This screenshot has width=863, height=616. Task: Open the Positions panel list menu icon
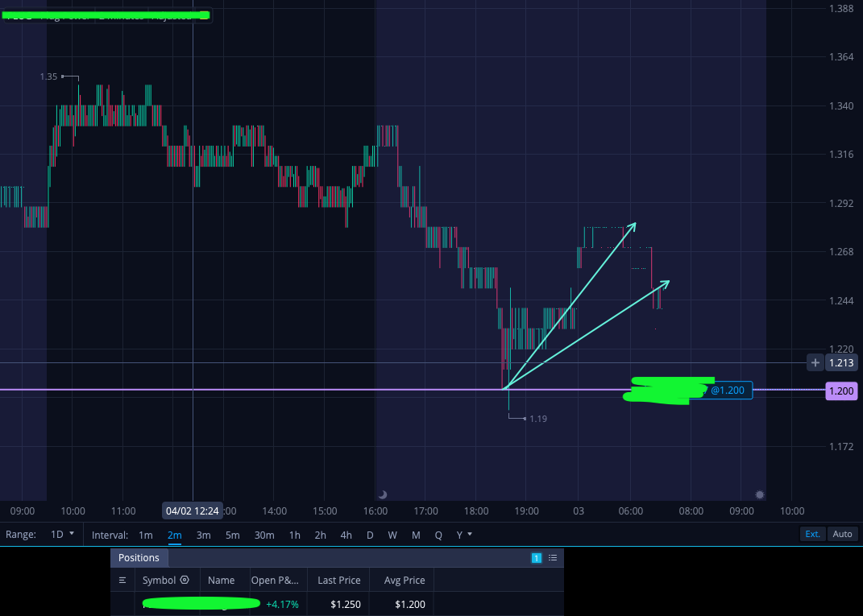[553, 558]
